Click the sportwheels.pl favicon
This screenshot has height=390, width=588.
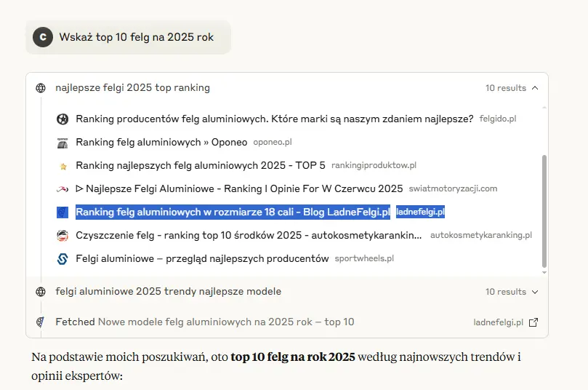pos(63,259)
